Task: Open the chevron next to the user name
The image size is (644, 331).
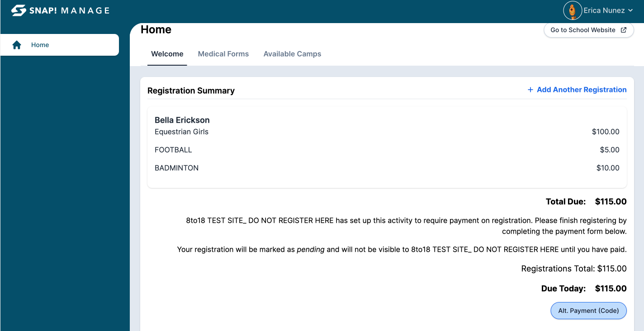Action: (x=631, y=10)
